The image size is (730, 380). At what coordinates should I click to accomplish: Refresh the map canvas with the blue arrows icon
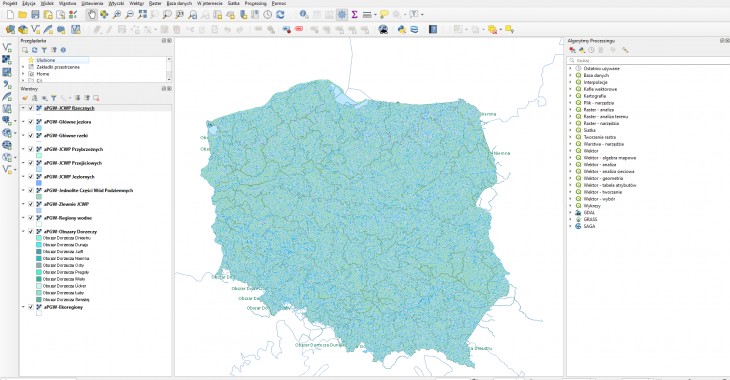point(280,15)
